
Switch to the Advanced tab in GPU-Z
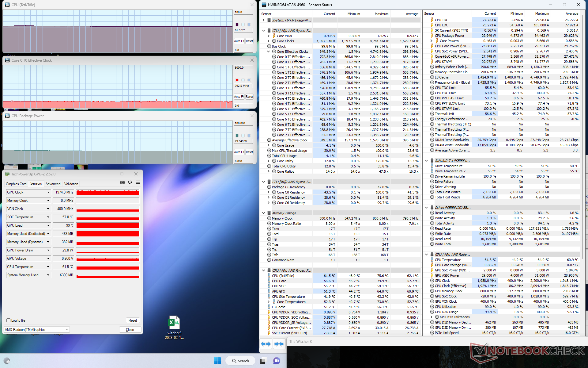pyautogui.click(x=53, y=184)
